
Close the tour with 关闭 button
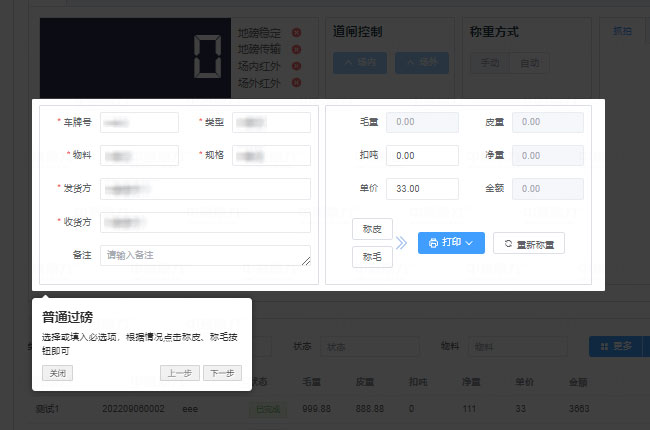click(x=57, y=373)
